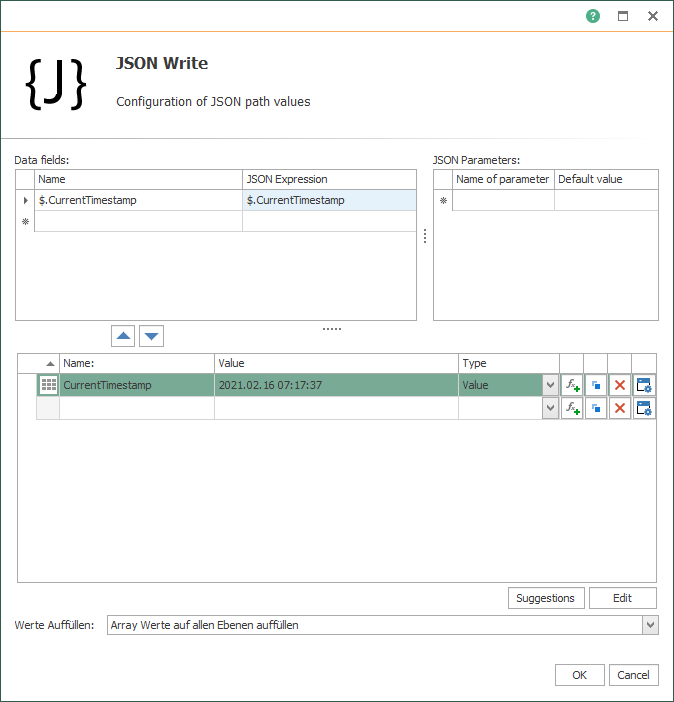674x702 pixels.
Task: Click the Edit button
Action: pyautogui.click(x=622, y=598)
